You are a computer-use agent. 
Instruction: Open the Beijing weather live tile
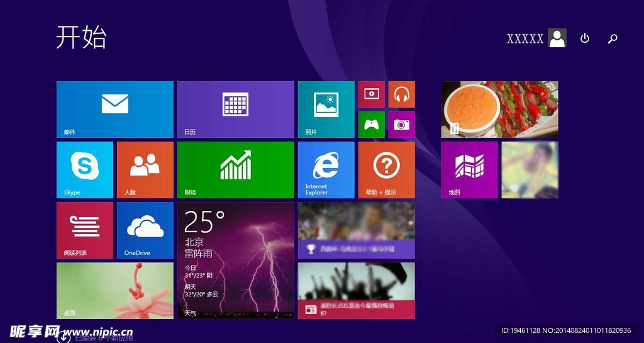tap(235, 260)
